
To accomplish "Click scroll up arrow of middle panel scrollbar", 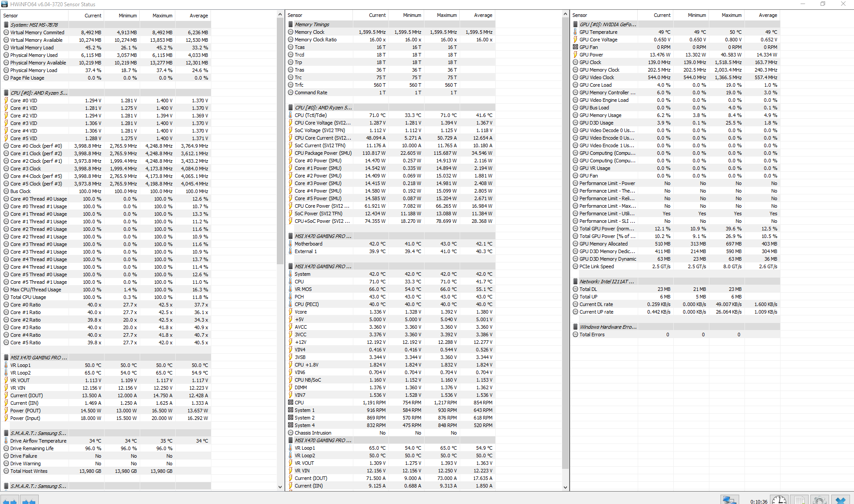I will (565, 15).
